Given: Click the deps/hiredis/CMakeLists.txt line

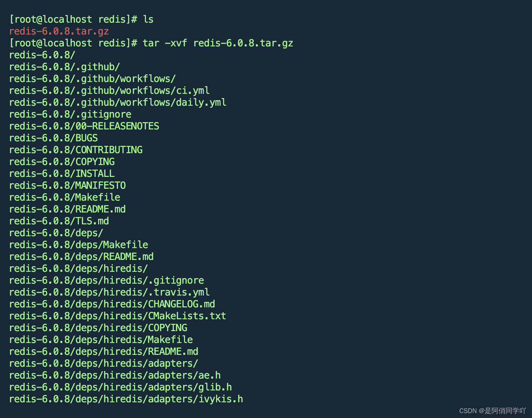Looking at the screenshot, I should click(x=118, y=316).
